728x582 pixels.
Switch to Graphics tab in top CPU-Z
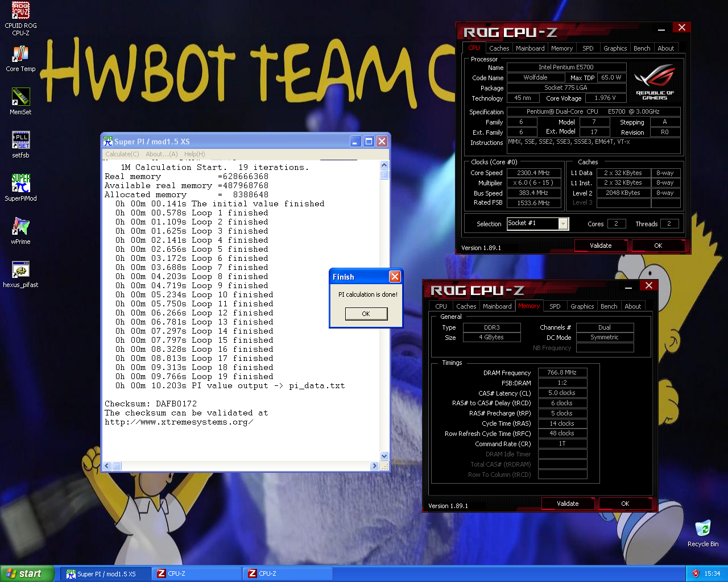pyautogui.click(x=615, y=48)
